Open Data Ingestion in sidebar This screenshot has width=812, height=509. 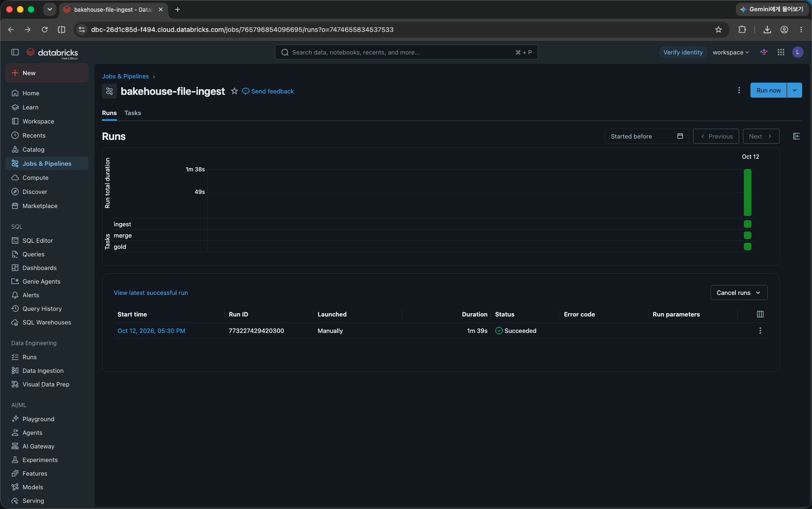tap(47, 370)
